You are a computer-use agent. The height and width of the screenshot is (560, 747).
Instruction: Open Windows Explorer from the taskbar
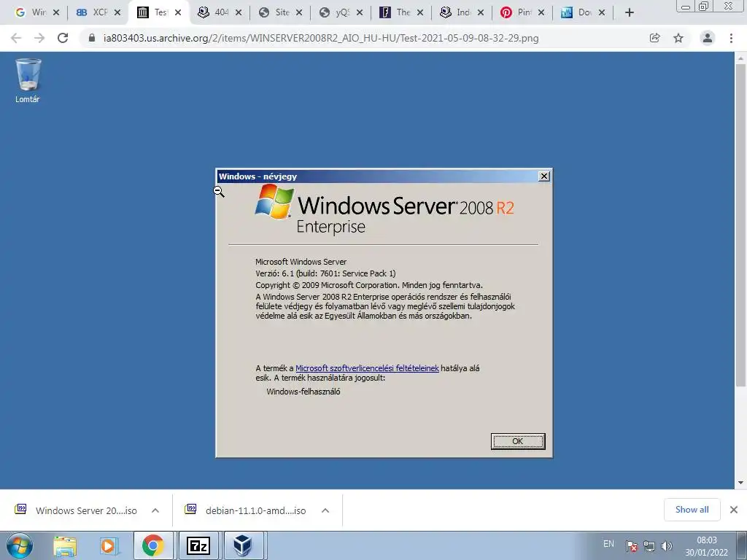(x=65, y=545)
